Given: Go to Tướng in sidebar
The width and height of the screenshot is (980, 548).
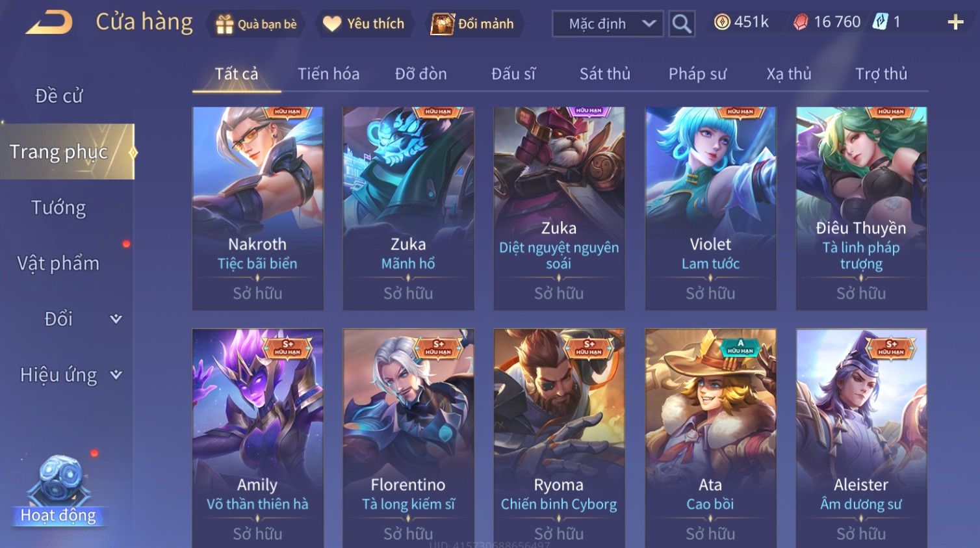Looking at the screenshot, I should 58,207.
